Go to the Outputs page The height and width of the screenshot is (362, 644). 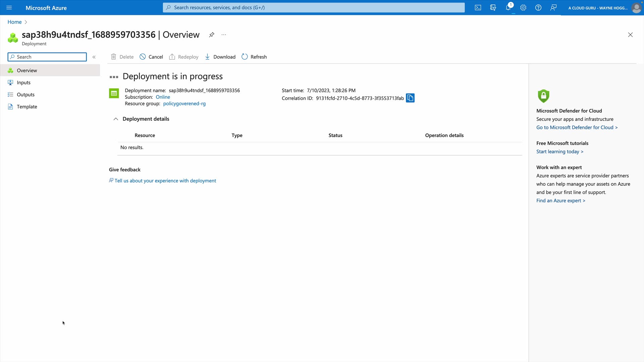pyautogui.click(x=25, y=95)
